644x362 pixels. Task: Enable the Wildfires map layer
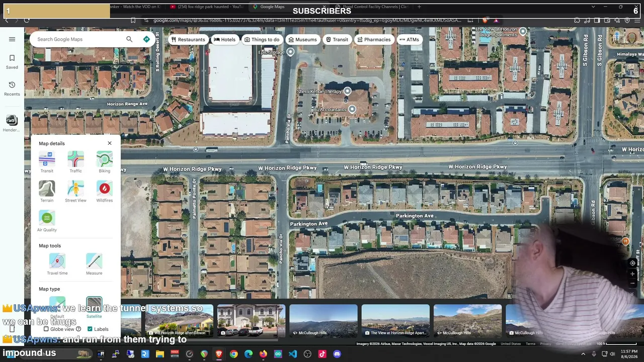[105, 192]
